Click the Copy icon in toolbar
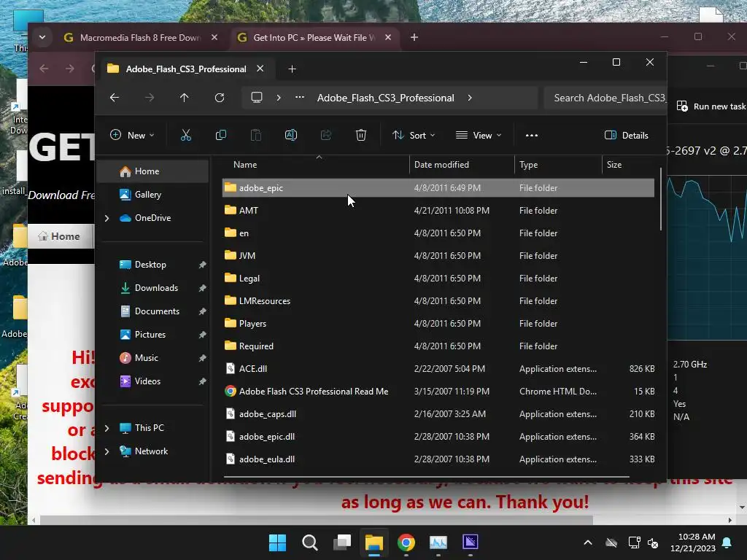Screen dimensions: 747x560 221,135
